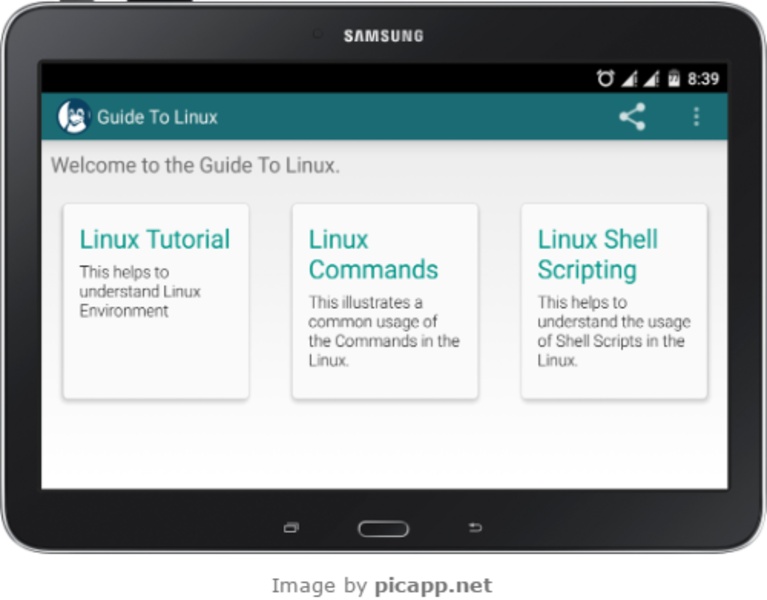Open the Linux Shell Scripting card
The width and height of the screenshot is (767, 600).
click(614, 301)
